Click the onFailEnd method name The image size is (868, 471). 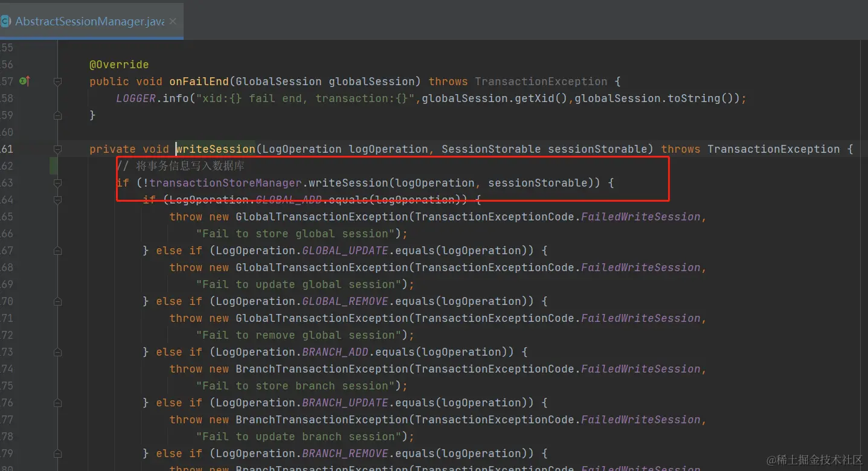(199, 82)
